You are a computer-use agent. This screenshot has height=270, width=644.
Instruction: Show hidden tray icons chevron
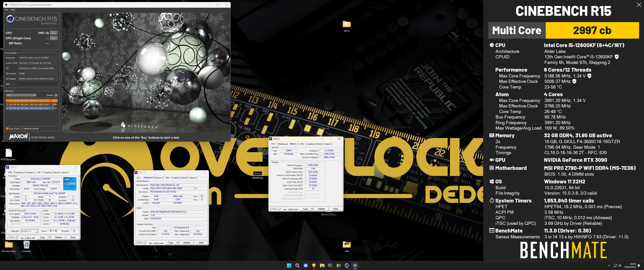point(609,265)
